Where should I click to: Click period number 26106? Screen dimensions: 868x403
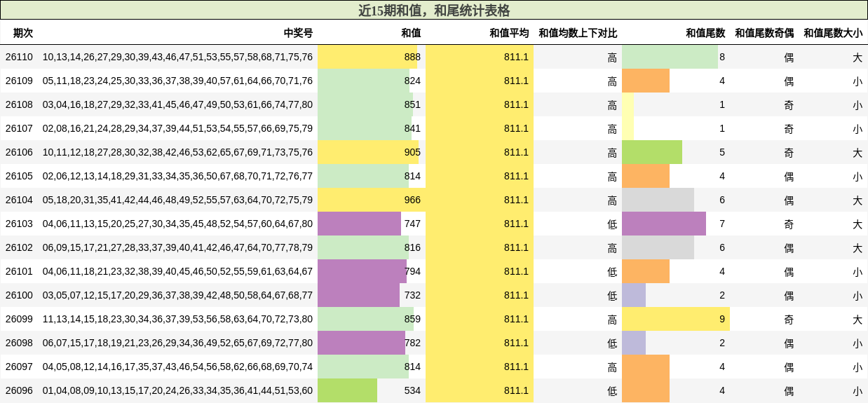point(19,152)
